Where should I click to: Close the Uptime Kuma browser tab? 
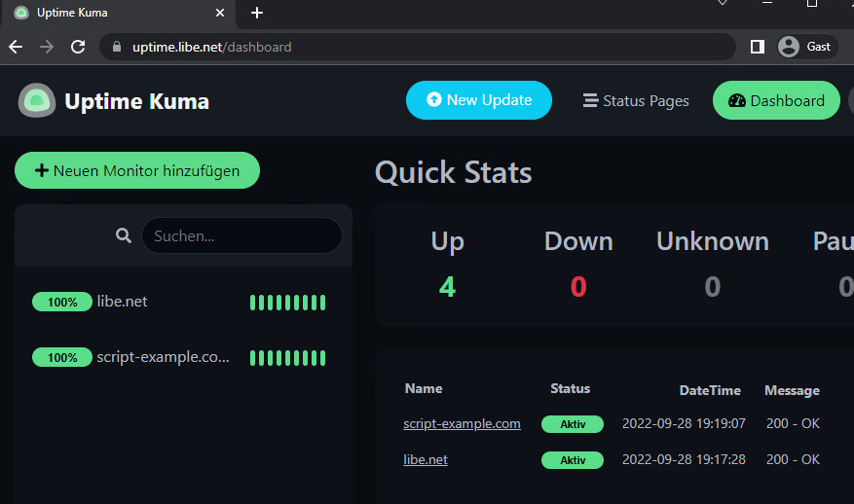click(220, 13)
